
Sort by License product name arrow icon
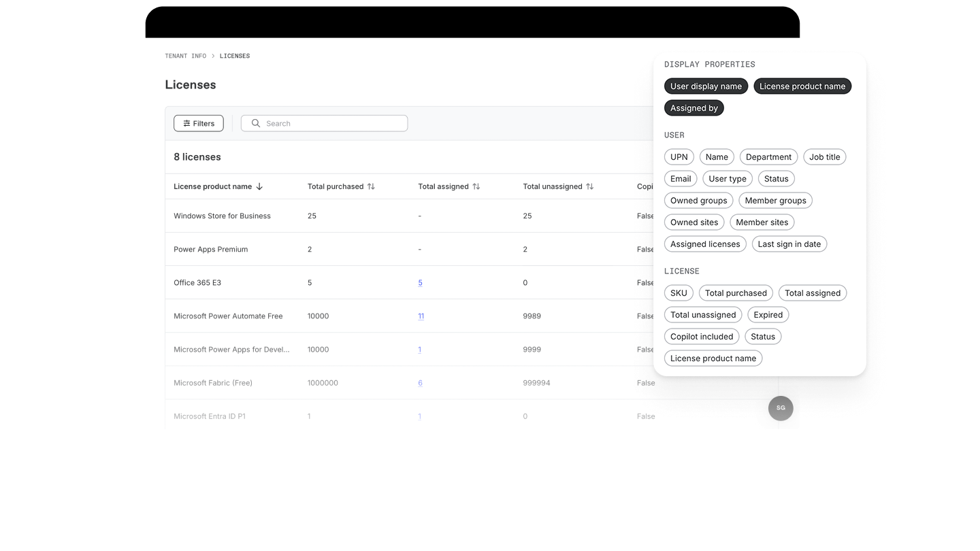(x=259, y=186)
